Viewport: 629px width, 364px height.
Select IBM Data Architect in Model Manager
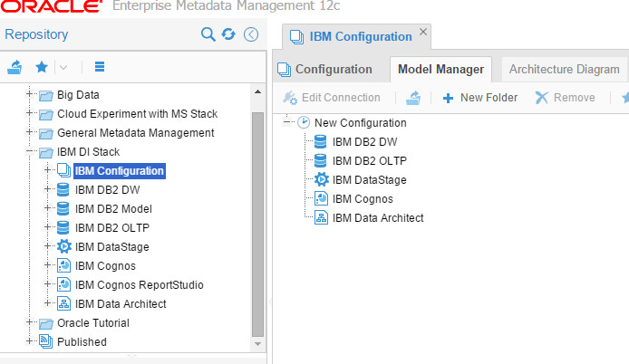click(378, 218)
